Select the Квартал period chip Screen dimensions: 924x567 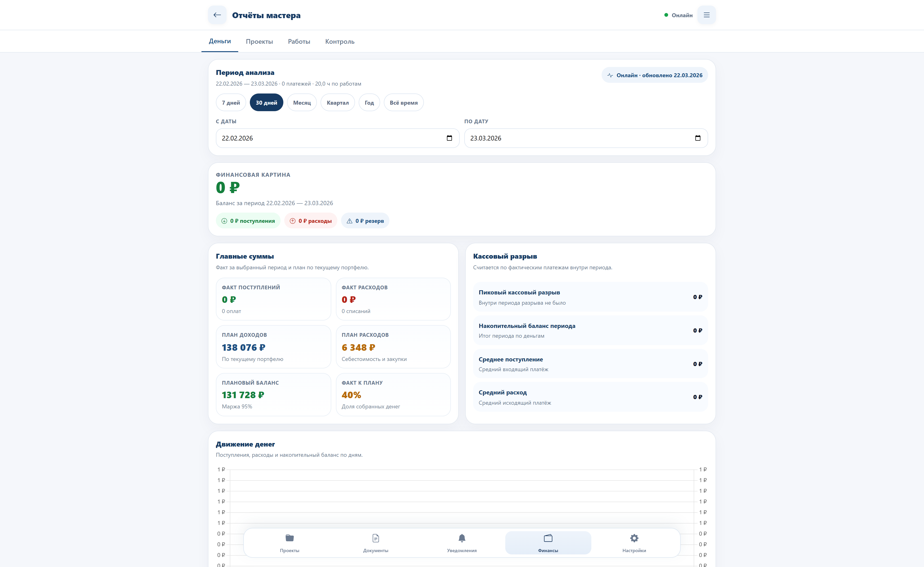[x=338, y=103]
